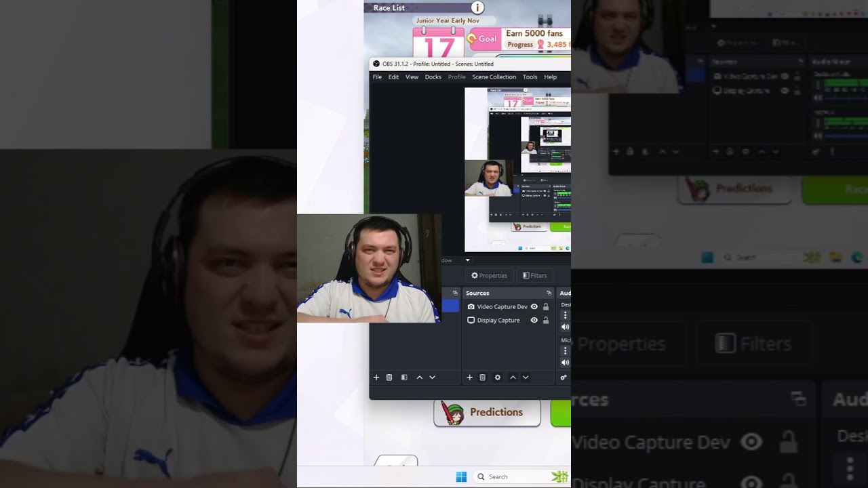Mute the Desktop Audio speaker
868x488 pixels.
pyautogui.click(x=565, y=327)
